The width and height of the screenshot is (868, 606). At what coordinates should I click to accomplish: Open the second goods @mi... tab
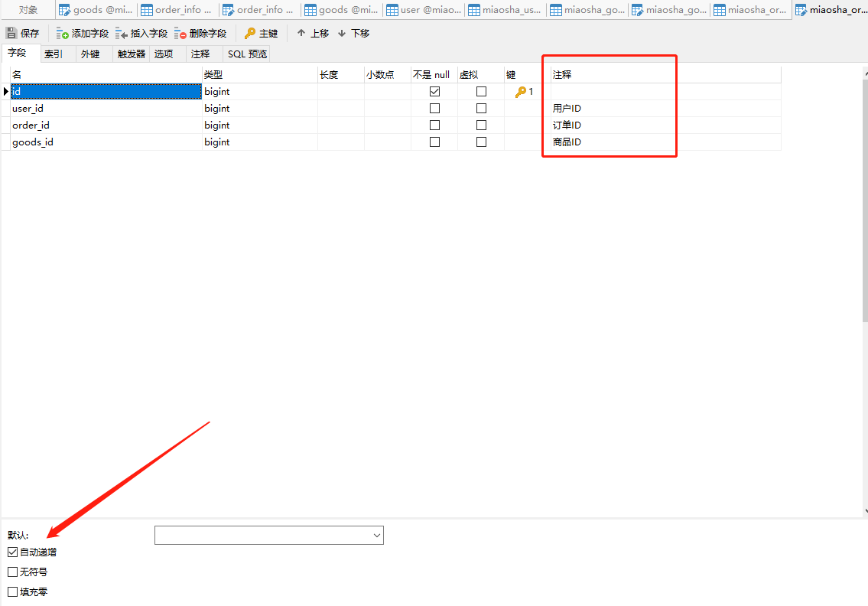click(x=341, y=9)
